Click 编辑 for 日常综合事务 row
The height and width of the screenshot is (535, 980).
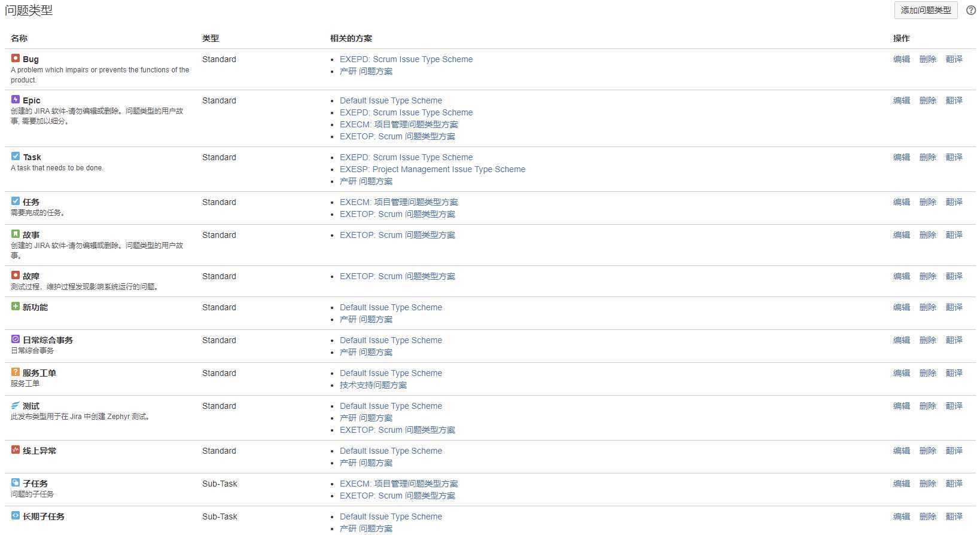coord(901,340)
